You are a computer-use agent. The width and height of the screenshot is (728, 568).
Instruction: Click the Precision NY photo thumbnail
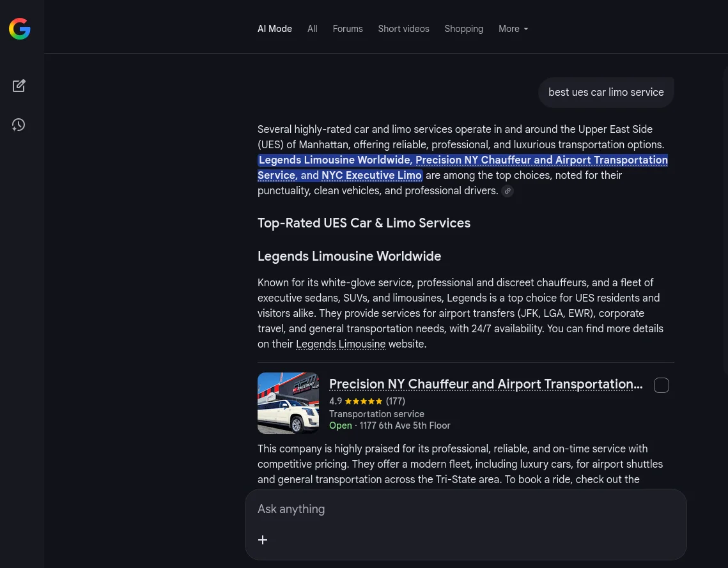click(x=288, y=403)
